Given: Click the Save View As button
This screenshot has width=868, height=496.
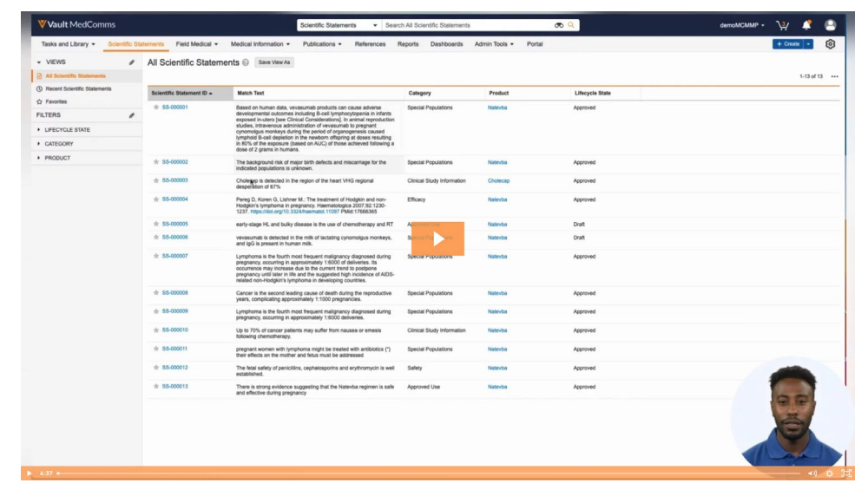Looking at the screenshot, I should [x=274, y=62].
